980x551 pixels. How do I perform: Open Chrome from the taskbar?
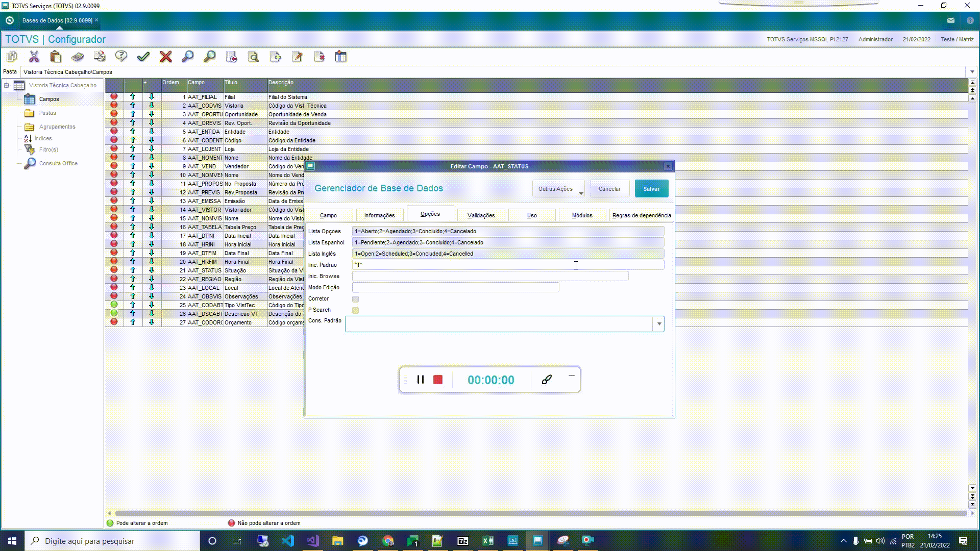[x=388, y=541]
